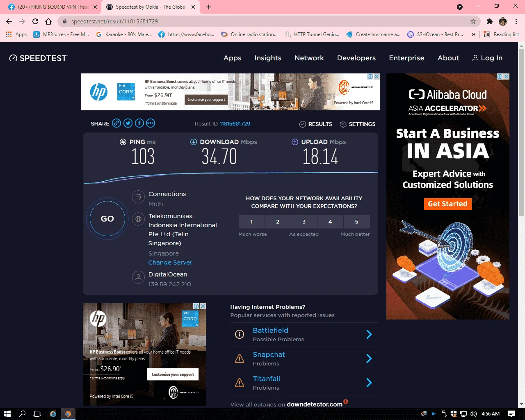The image size is (525, 420).
Task: Click the Change Server link
Action: click(x=170, y=262)
